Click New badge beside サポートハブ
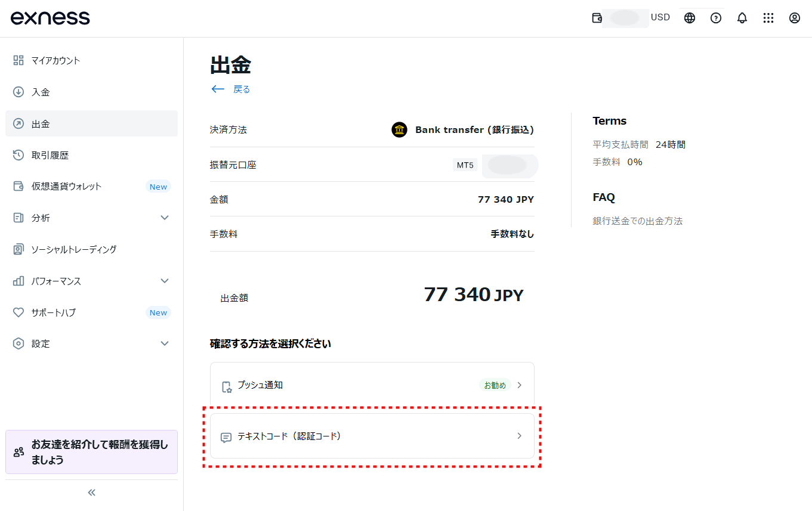 pos(158,312)
